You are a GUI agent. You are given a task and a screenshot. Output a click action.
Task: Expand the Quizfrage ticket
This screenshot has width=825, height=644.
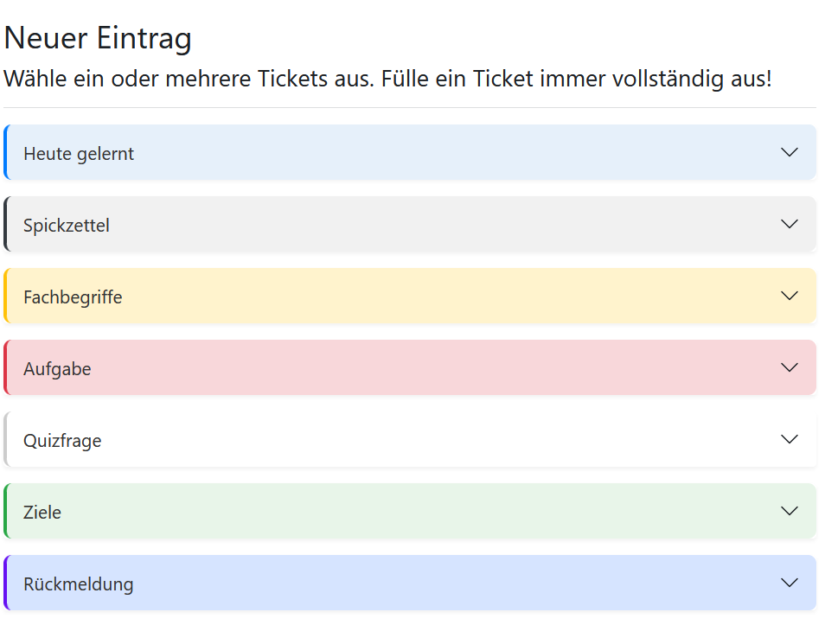410,439
